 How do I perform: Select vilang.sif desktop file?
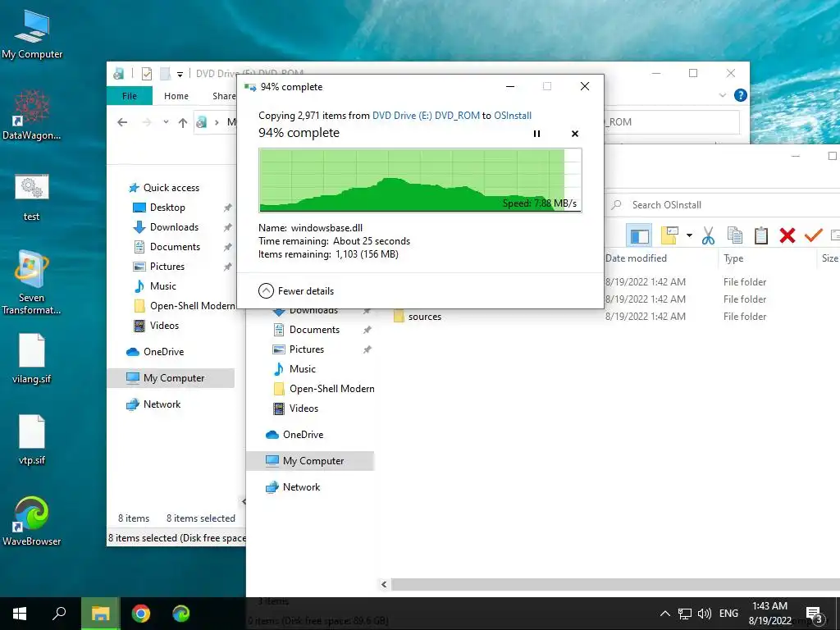(x=32, y=359)
